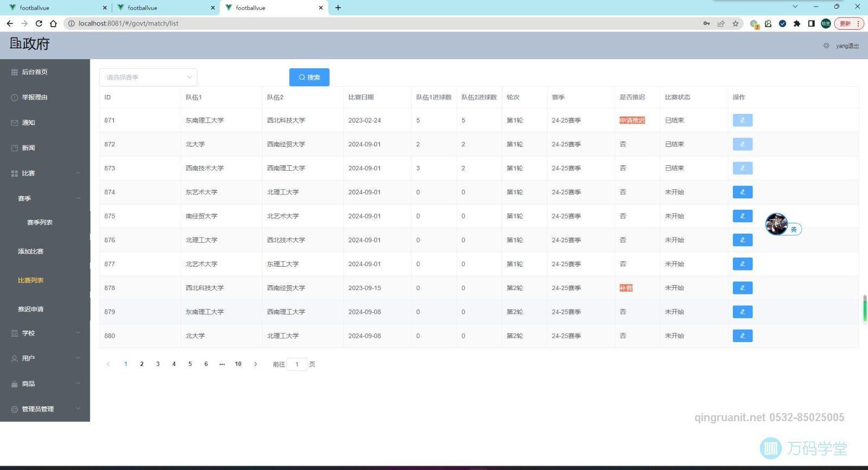The width and height of the screenshot is (868, 470).
Task: Edit match row 877
Action: click(742, 264)
